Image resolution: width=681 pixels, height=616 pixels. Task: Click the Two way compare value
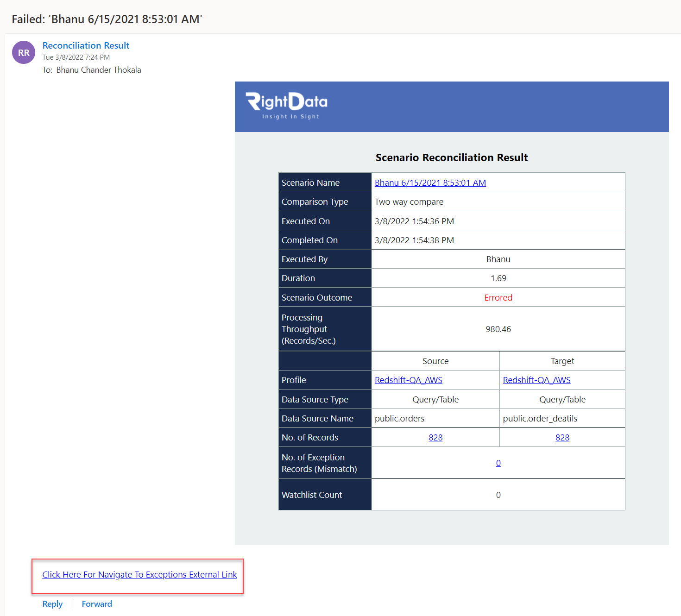[x=409, y=201]
